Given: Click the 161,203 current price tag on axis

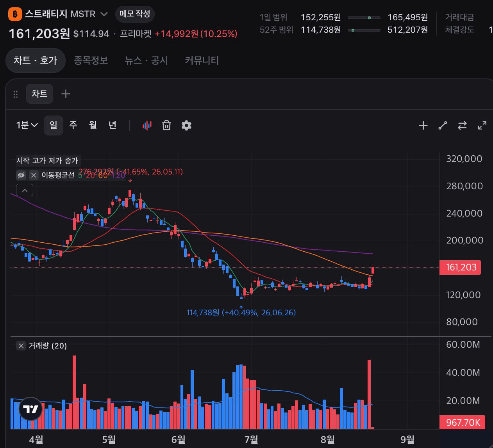Looking at the screenshot, I should coord(460,267).
